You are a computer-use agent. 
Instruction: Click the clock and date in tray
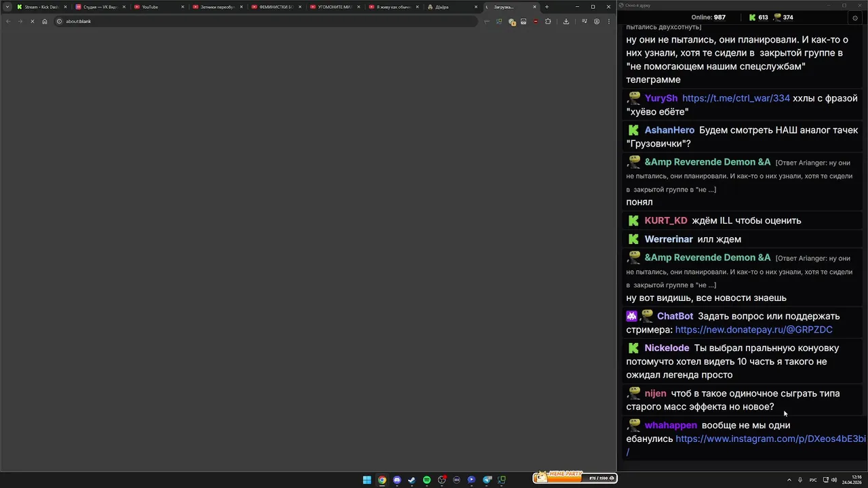point(852,480)
